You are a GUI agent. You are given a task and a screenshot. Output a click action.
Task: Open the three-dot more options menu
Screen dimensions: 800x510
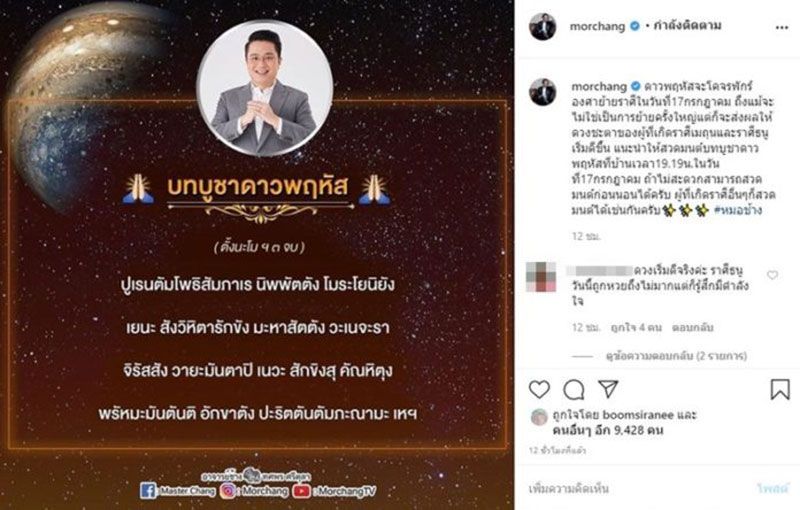pyautogui.click(x=782, y=28)
